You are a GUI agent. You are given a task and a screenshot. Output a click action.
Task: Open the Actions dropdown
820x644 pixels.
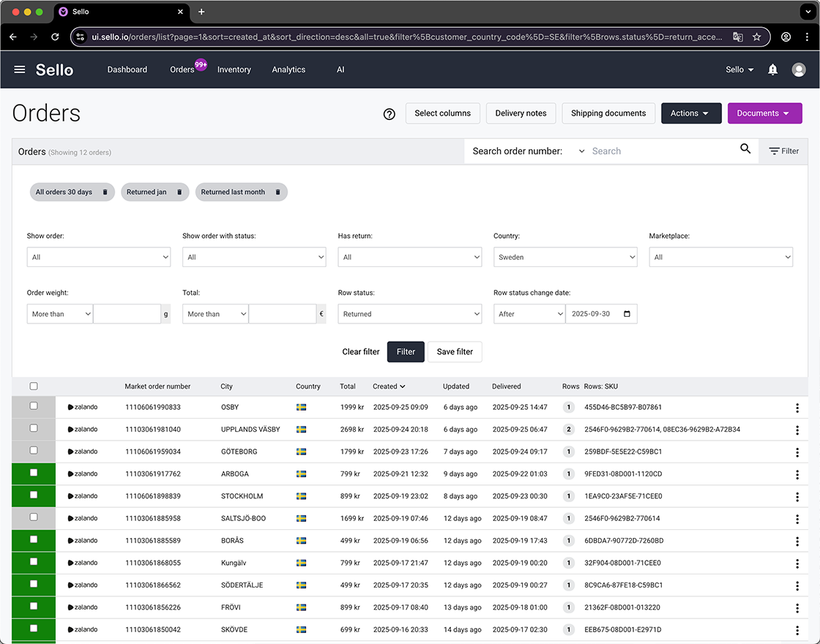(691, 113)
